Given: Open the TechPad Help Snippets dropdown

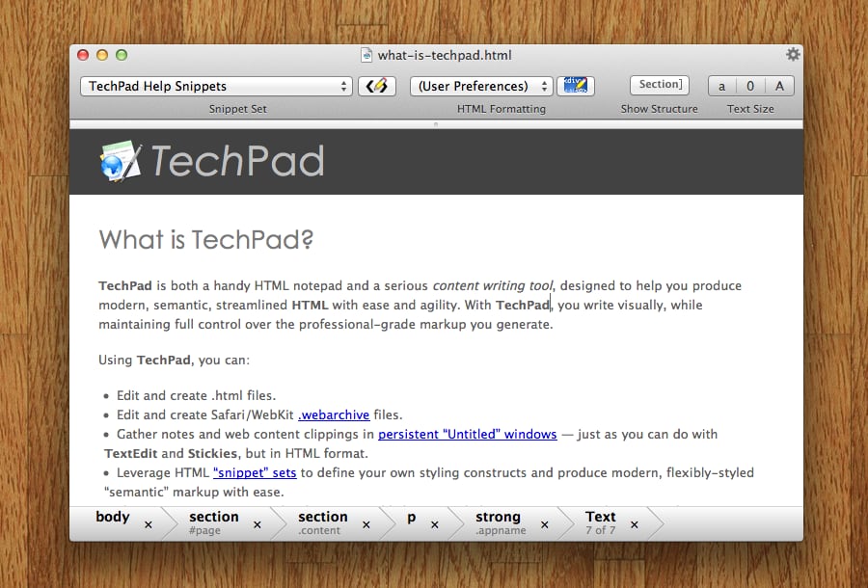Looking at the screenshot, I should point(216,86).
